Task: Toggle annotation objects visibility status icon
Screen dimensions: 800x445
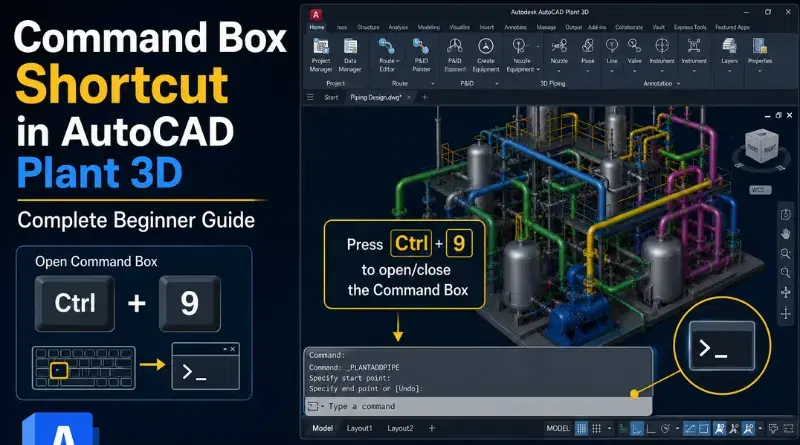Action: (x=719, y=429)
